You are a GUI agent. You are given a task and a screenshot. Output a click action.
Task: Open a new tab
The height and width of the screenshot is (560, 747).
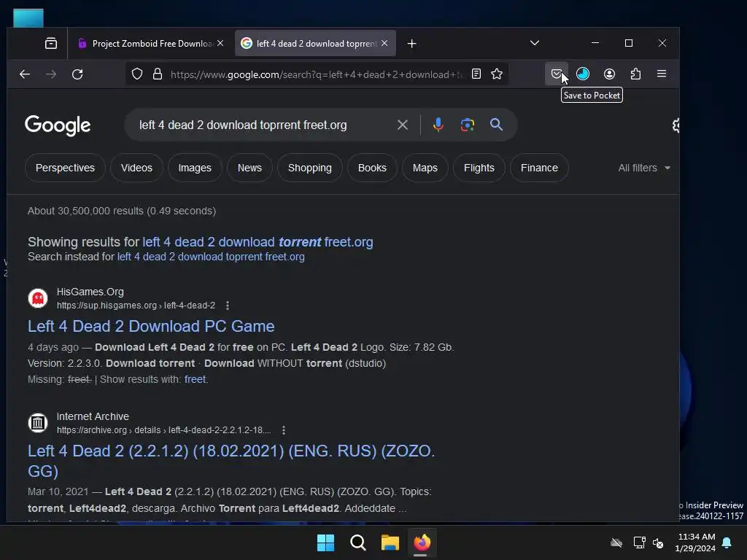click(x=412, y=44)
